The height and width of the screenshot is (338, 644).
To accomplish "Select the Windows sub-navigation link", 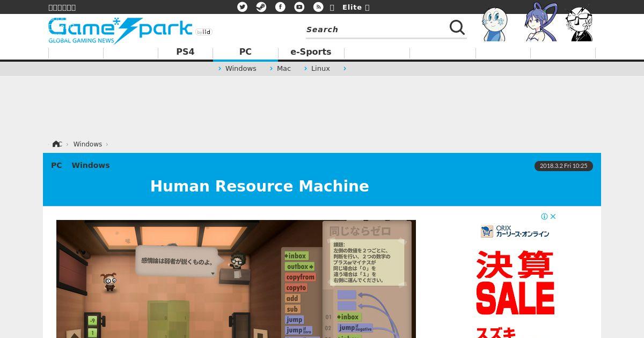I will coord(240,69).
